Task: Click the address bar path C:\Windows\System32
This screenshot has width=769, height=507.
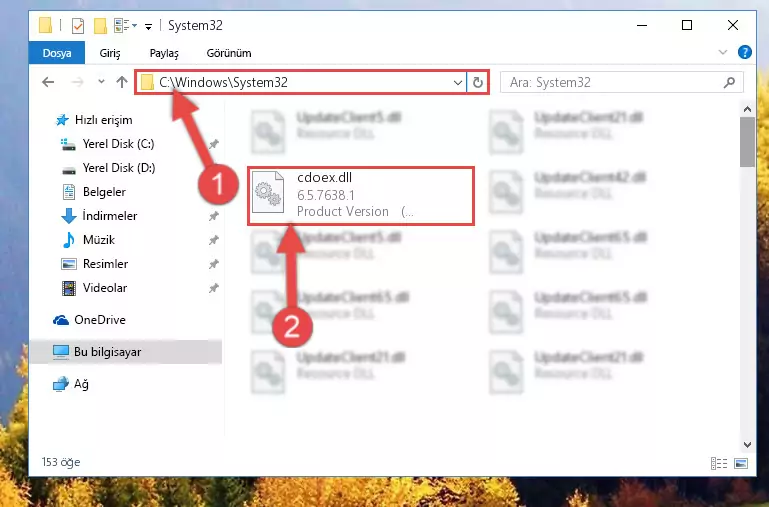Action: click(x=223, y=82)
